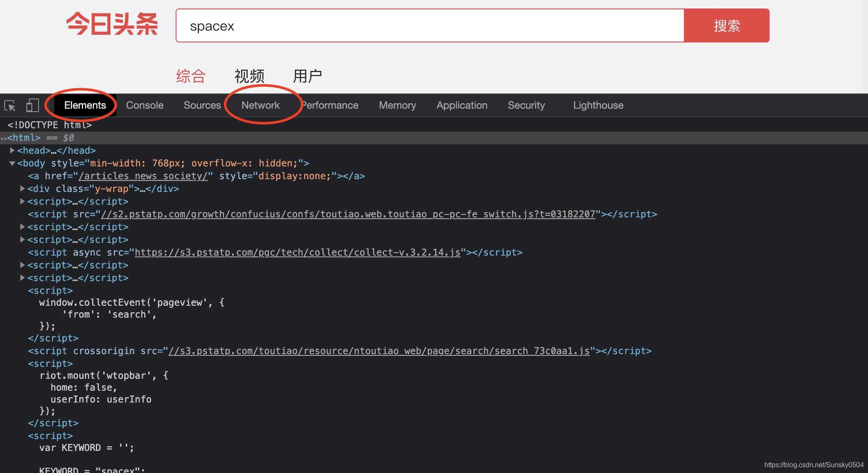The image size is (868, 473).
Task: Expand the div class y-wrap node
Action: point(22,189)
